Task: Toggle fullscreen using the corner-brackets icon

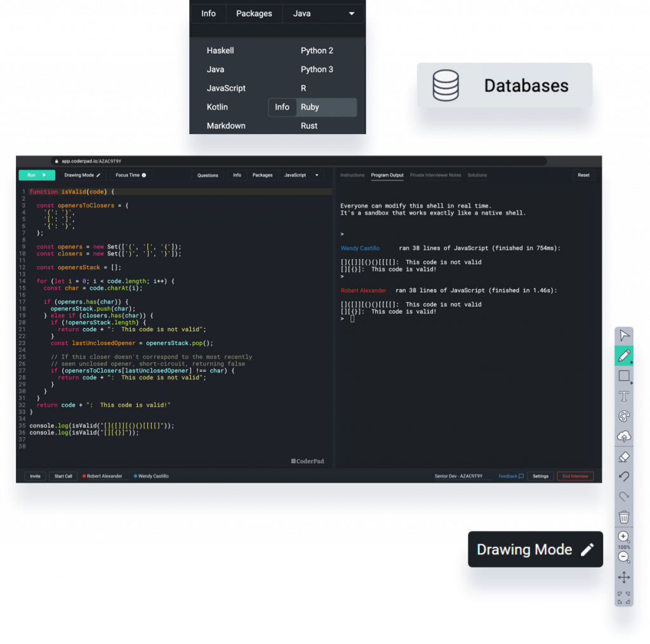Action: (624, 597)
